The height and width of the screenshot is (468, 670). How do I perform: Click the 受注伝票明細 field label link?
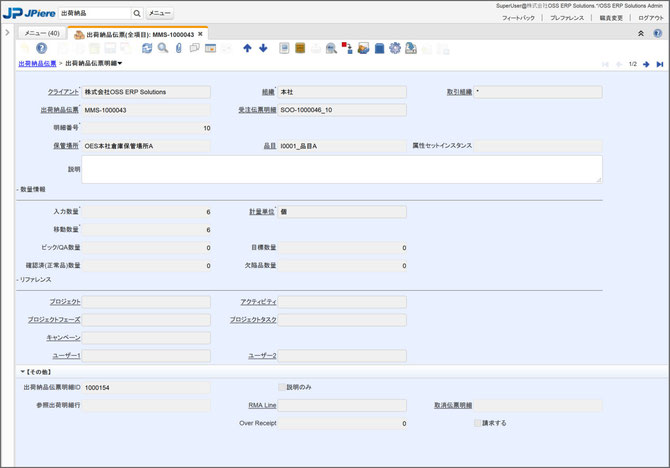coord(257,110)
